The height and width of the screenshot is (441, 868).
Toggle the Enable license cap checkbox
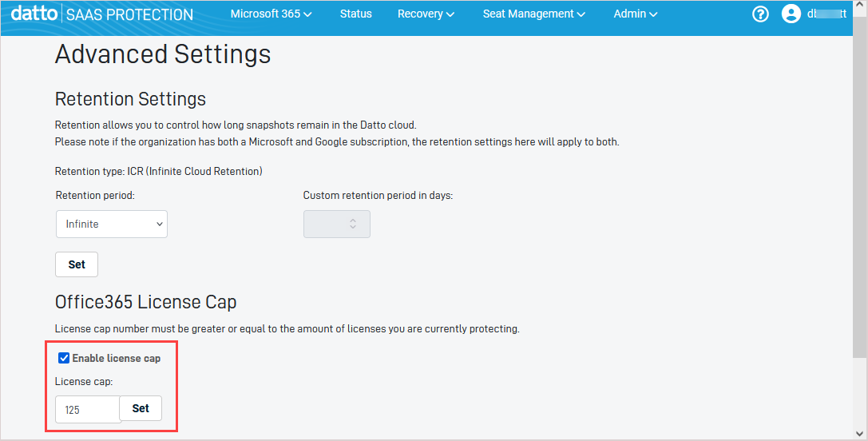coord(64,358)
